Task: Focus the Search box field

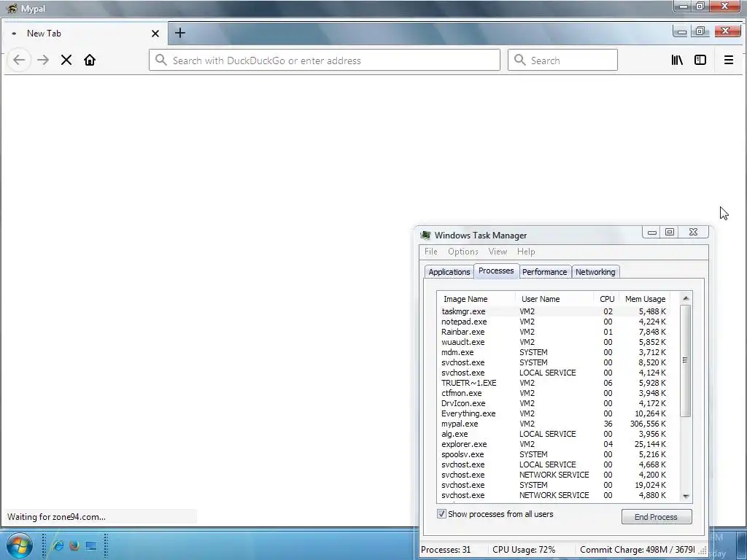Action: [562, 60]
